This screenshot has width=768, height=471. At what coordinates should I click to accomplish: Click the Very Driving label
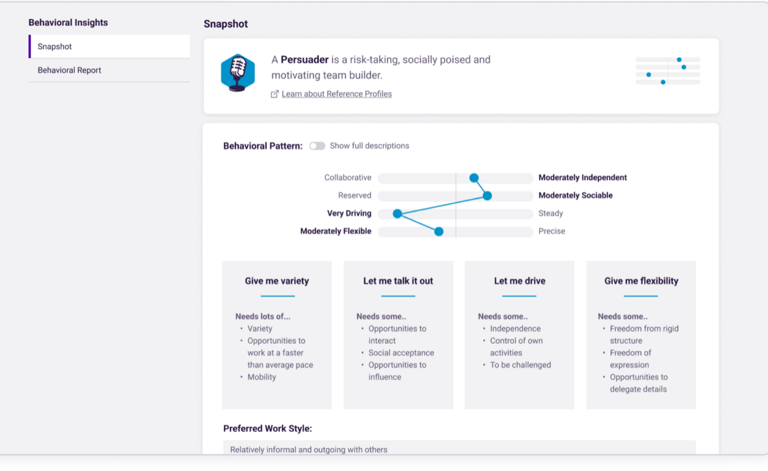pos(349,214)
